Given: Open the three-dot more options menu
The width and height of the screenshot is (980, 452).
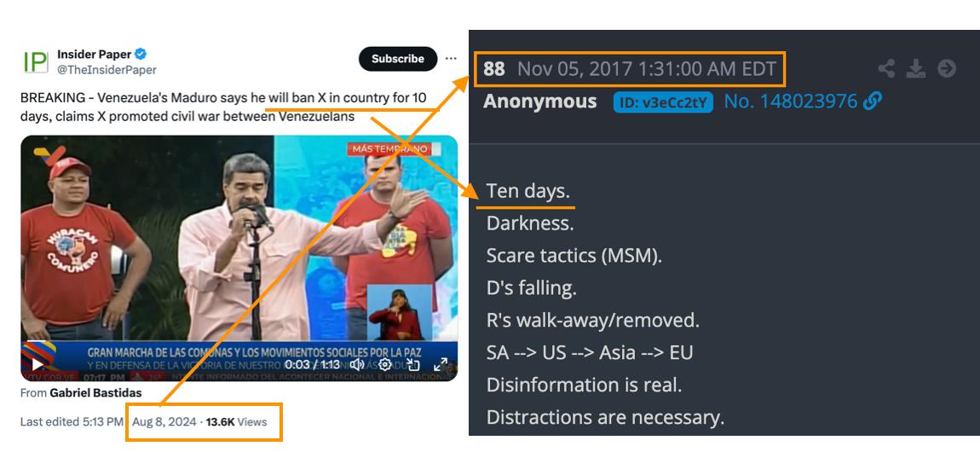Looking at the screenshot, I should point(451,59).
